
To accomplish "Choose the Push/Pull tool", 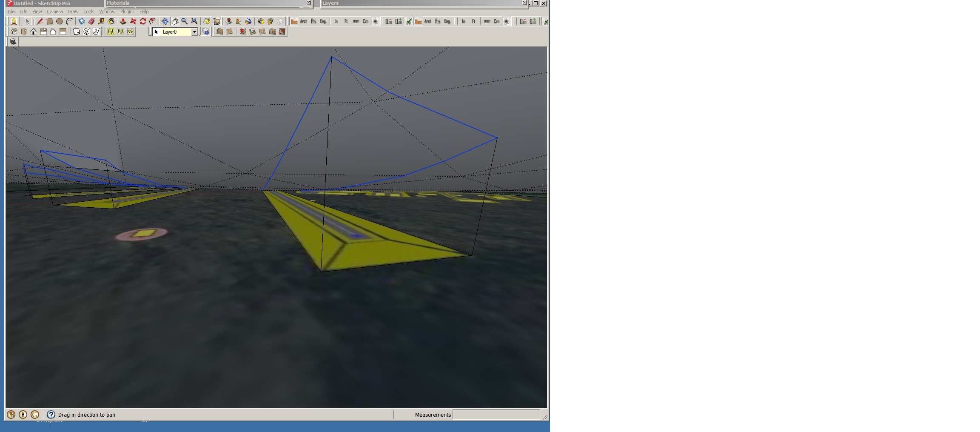I will [123, 21].
